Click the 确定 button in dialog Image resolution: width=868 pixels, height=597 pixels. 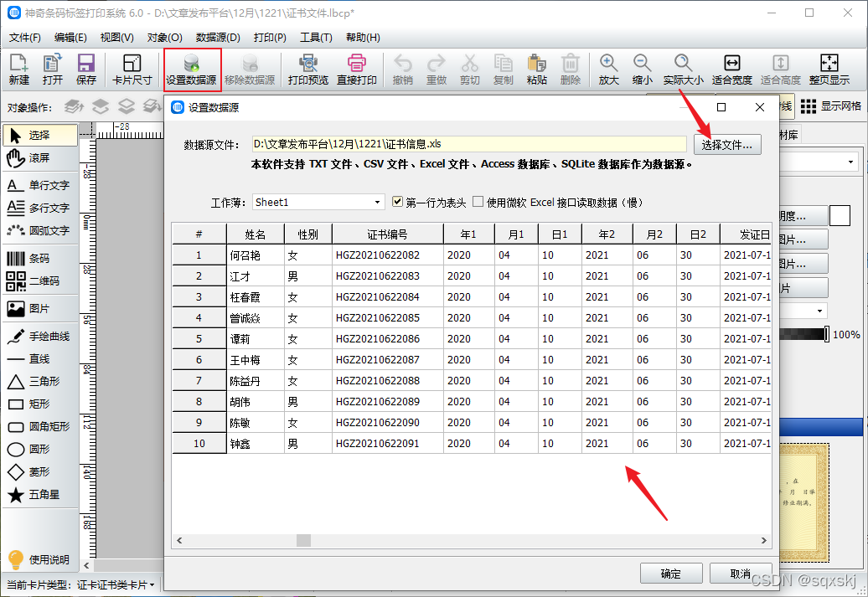pos(671,574)
